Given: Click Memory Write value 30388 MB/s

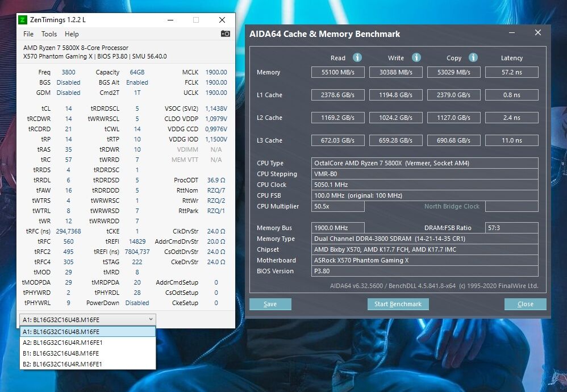Looking at the screenshot, I should [395, 72].
